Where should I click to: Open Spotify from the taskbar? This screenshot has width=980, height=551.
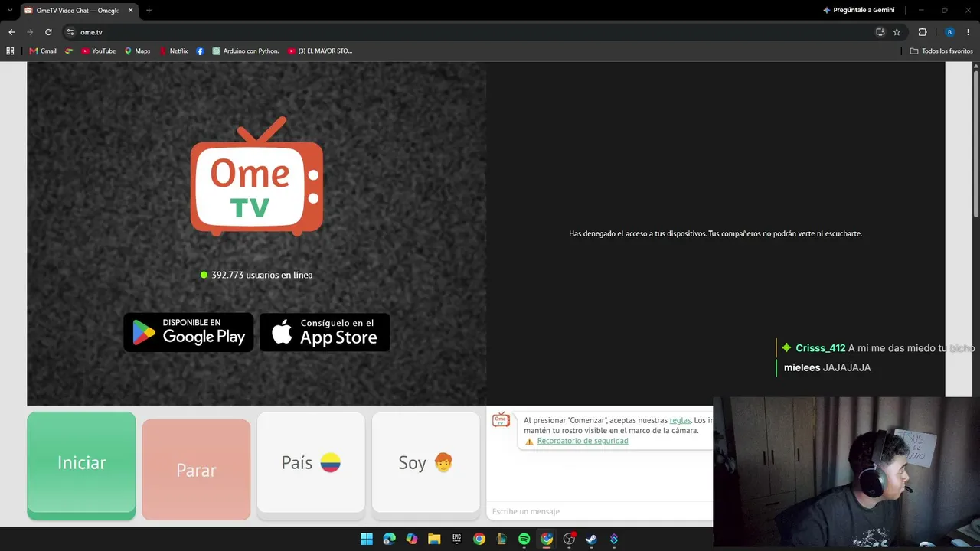[x=524, y=539]
